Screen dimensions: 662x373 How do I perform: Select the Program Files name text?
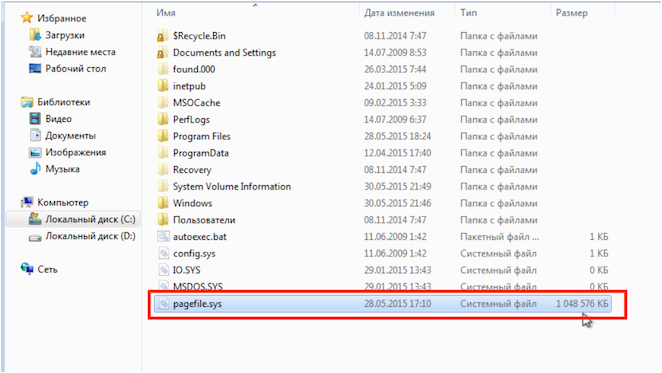[x=201, y=136]
